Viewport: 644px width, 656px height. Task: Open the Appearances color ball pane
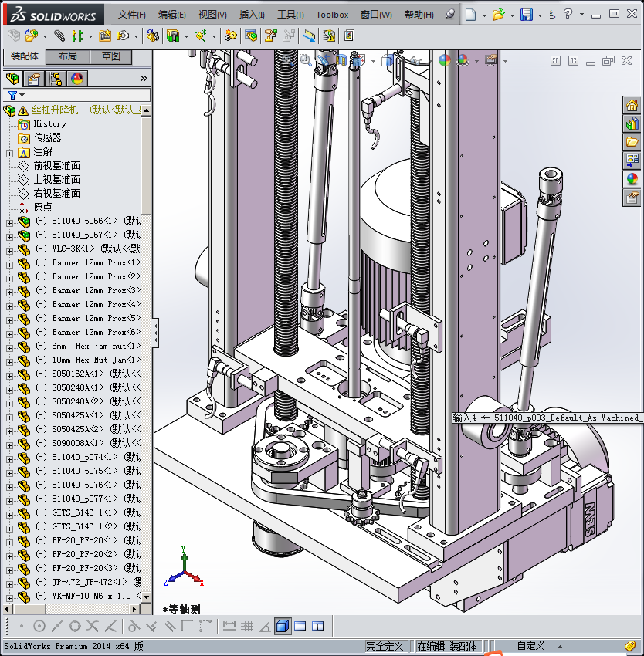(x=632, y=178)
